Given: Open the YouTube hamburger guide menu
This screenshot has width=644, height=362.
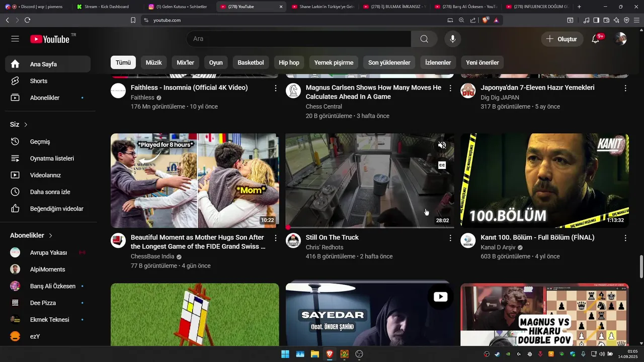Looking at the screenshot, I should coord(15,39).
